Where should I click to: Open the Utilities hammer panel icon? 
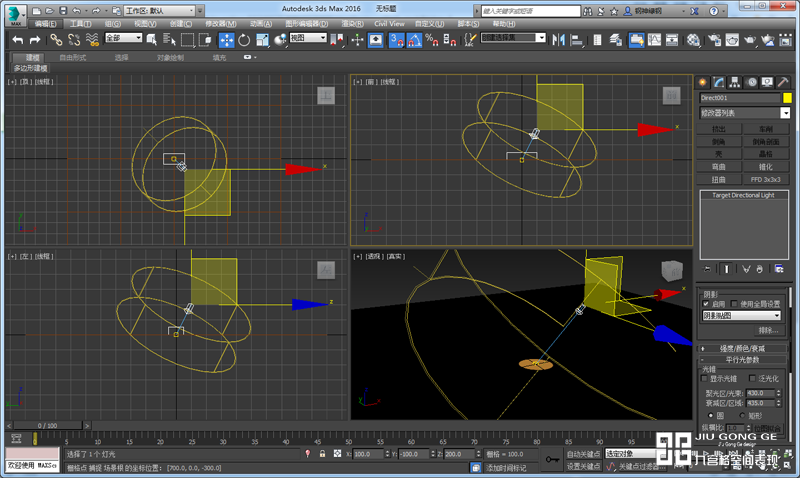point(785,81)
